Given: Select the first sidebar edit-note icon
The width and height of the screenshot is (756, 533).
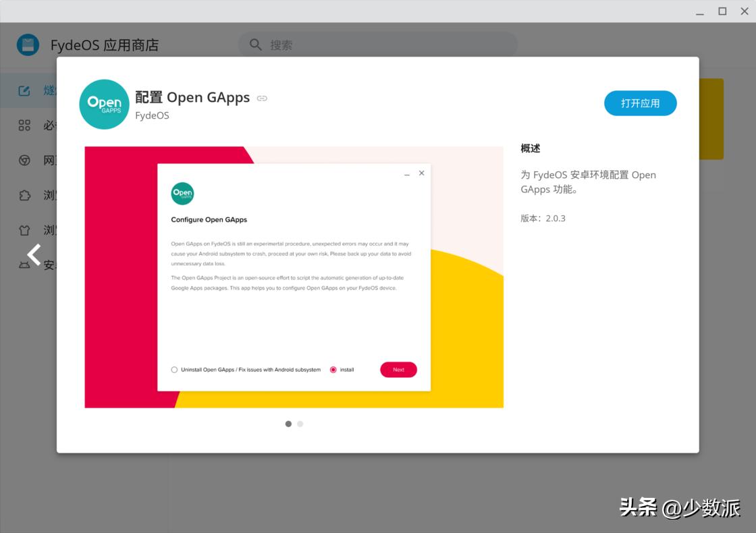Looking at the screenshot, I should pos(24,90).
